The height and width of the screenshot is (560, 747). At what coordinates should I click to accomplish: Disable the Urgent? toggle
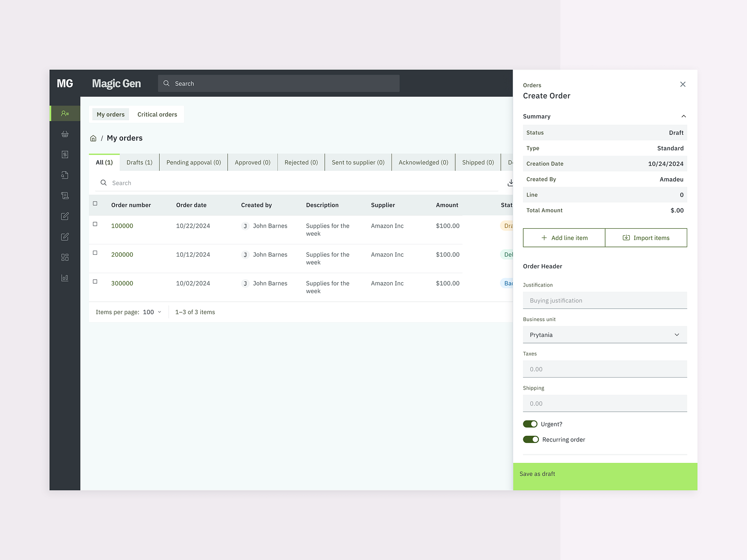click(530, 424)
